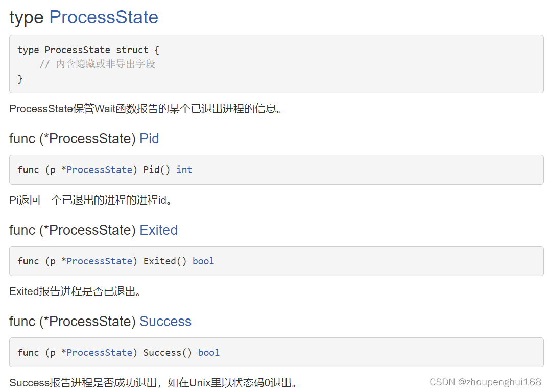Click the type ProcessState struct code block
This screenshot has width=549, height=392.
(276, 64)
